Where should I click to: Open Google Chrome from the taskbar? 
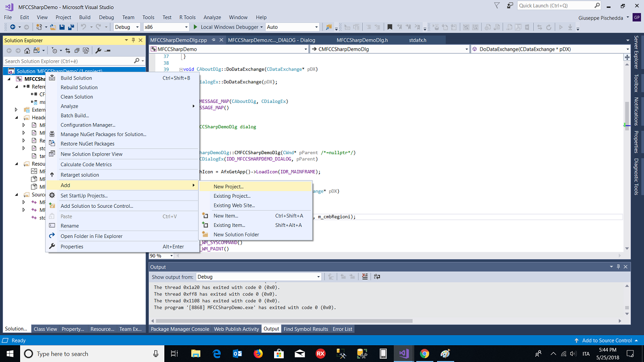tap(425, 354)
